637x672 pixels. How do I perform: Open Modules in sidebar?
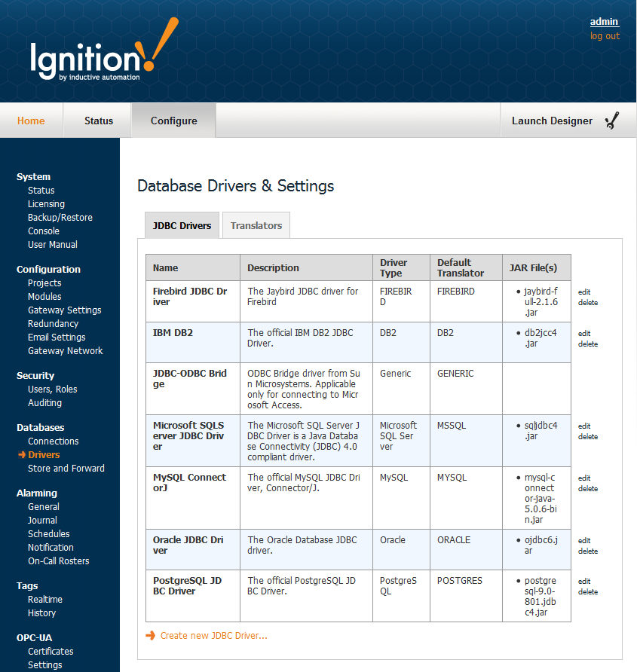(44, 297)
